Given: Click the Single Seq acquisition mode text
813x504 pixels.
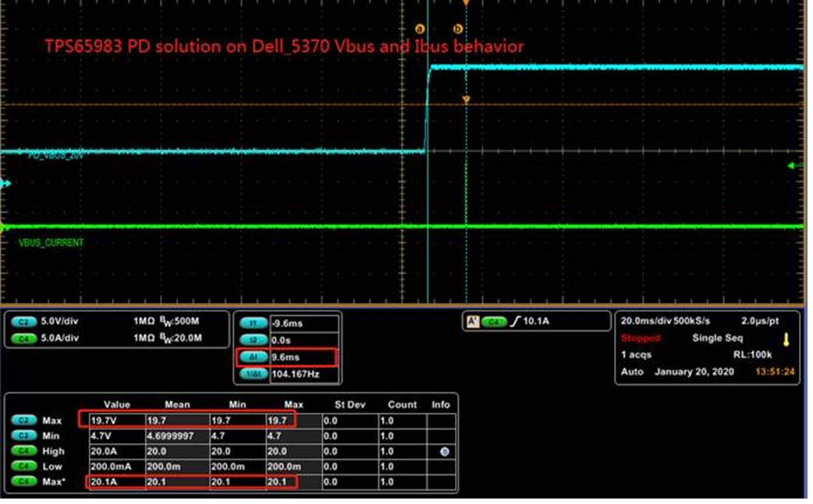Looking at the screenshot, I should [x=717, y=339].
